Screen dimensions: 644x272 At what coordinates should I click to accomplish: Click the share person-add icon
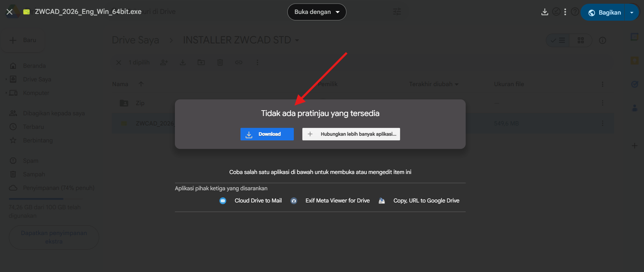[164, 62]
